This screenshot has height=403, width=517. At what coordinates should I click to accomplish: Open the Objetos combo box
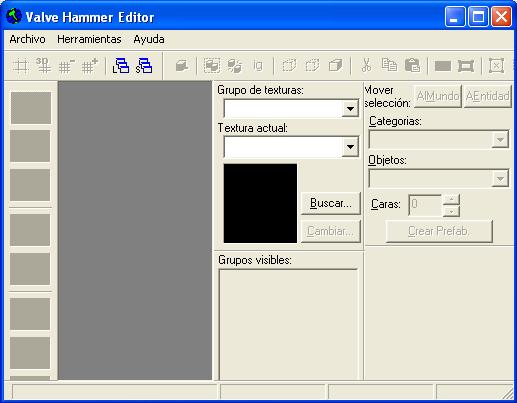(x=439, y=178)
